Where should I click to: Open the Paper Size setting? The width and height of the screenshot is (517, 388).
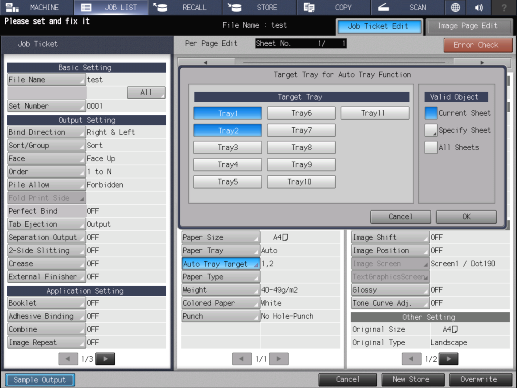[220, 237]
